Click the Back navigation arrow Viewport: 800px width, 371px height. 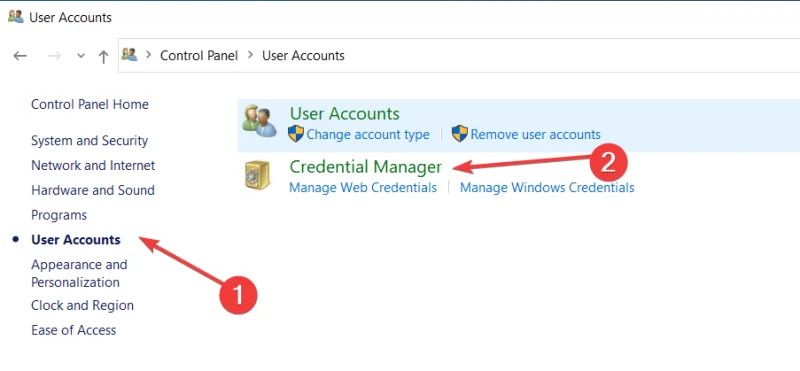pos(20,56)
